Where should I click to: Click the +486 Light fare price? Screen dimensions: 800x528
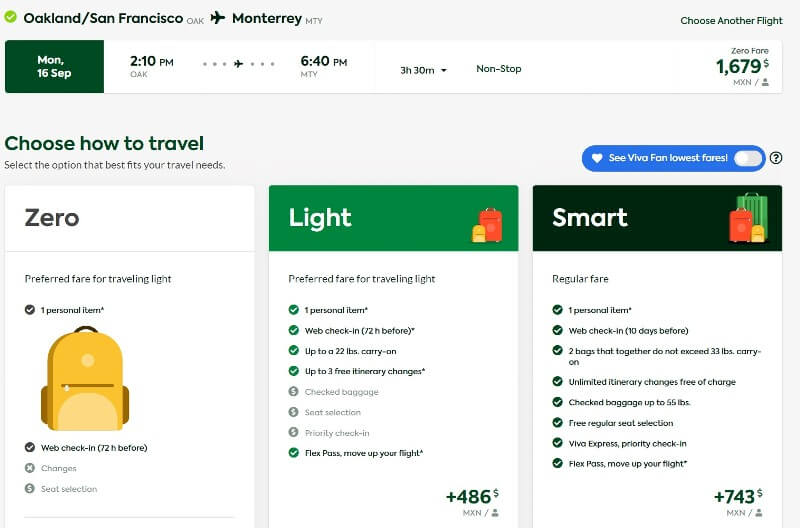[x=472, y=496]
